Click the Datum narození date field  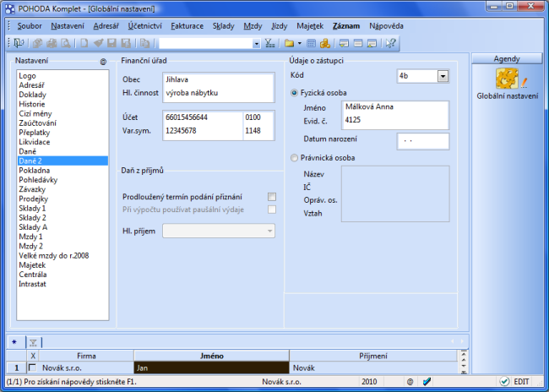click(423, 141)
